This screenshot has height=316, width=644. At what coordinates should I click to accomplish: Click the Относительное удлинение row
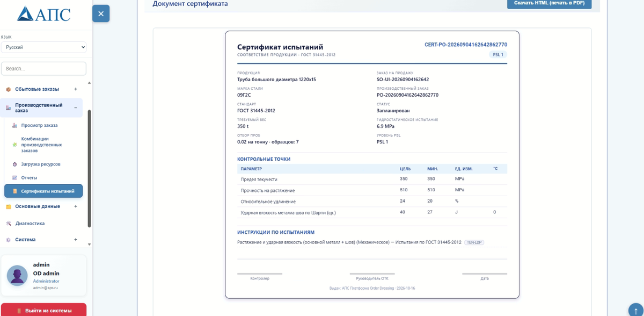click(372, 201)
